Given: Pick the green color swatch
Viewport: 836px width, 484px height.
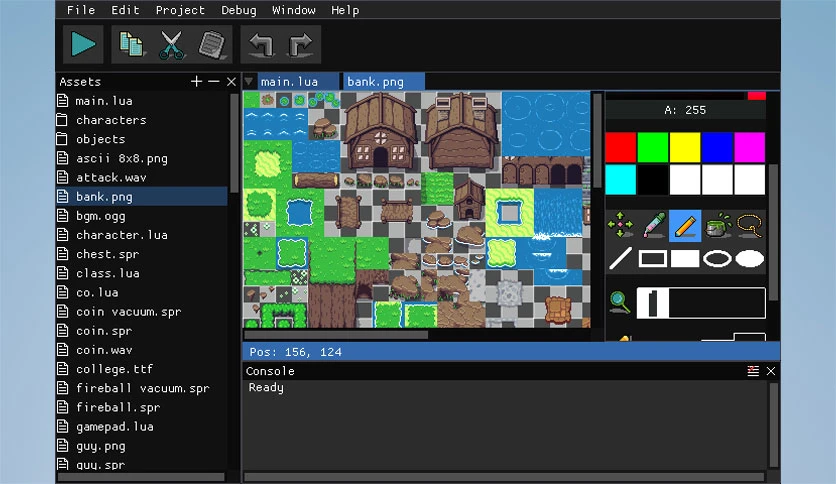Looking at the screenshot, I should point(653,147).
